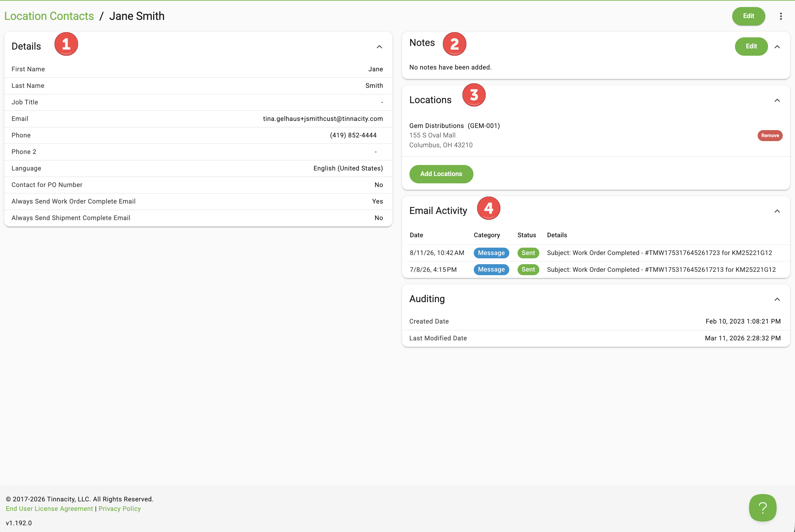Click the subject ending in KM25221G12 for 8/11/26

[x=659, y=253]
